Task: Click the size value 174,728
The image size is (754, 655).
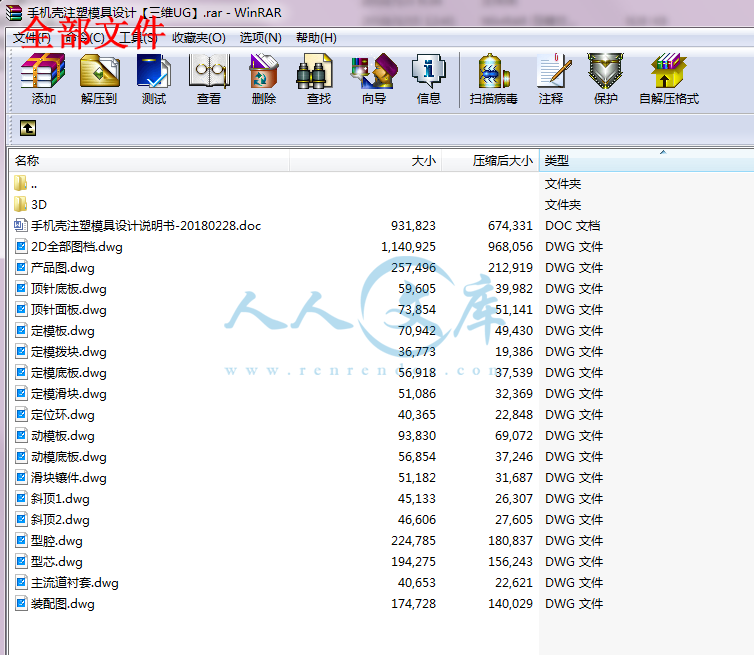Action: coord(414,604)
